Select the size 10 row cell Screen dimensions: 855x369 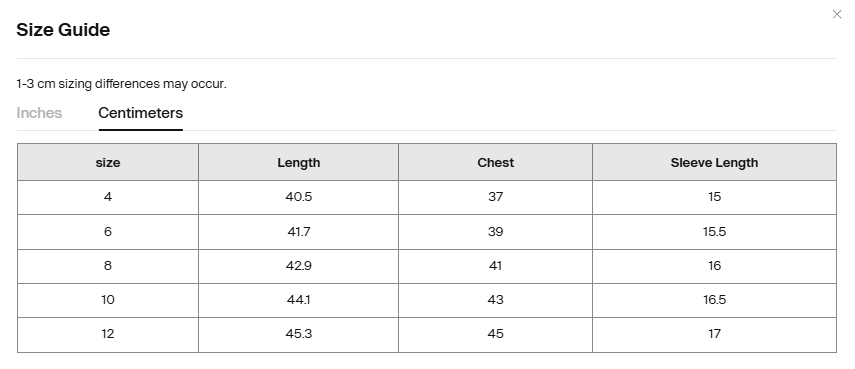click(108, 300)
